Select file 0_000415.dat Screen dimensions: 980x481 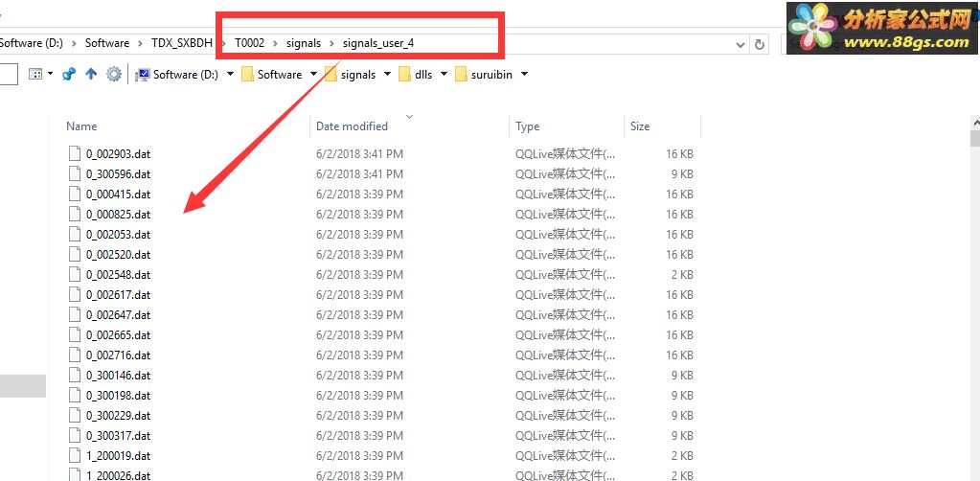pos(118,194)
